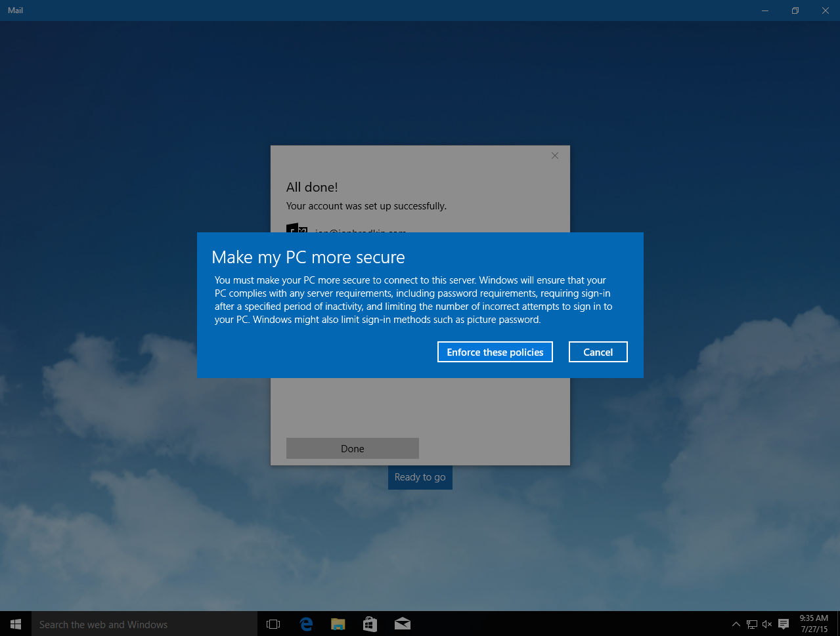
Task: Open the Store app from the taskbar
Action: (x=370, y=624)
